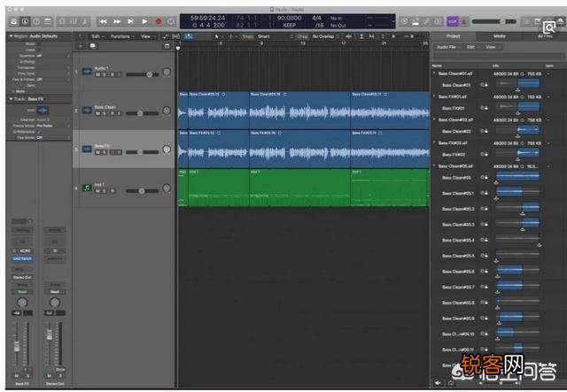567x392 pixels.
Task: Adjust the master volume slider in control bar
Action: [x=494, y=21]
